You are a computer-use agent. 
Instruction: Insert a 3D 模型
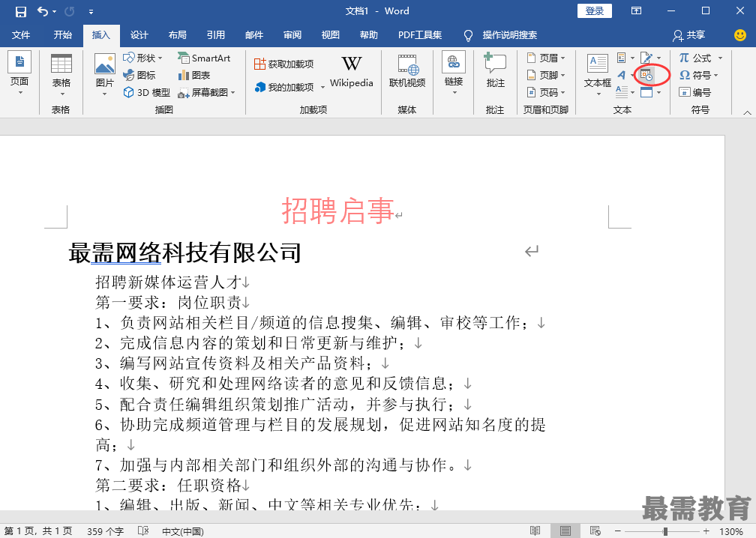pyautogui.click(x=146, y=92)
